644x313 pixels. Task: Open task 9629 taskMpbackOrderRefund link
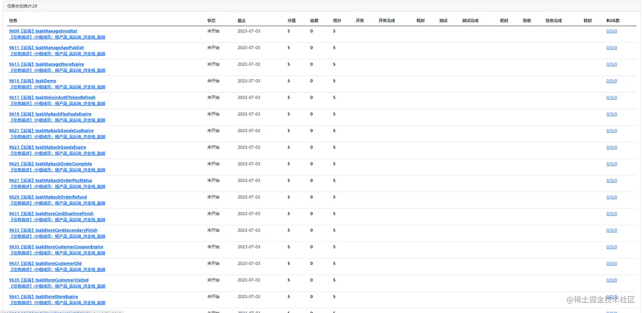pyautogui.click(x=48, y=197)
